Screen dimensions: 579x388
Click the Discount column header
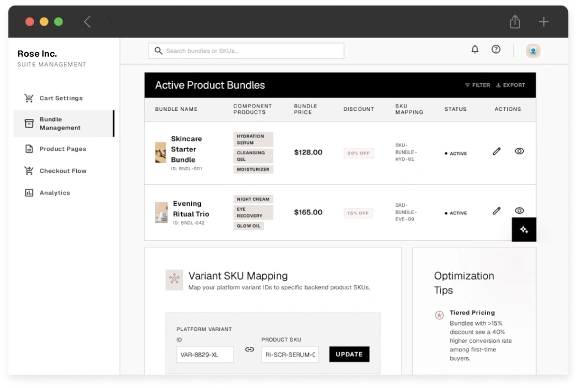(x=359, y=109)
